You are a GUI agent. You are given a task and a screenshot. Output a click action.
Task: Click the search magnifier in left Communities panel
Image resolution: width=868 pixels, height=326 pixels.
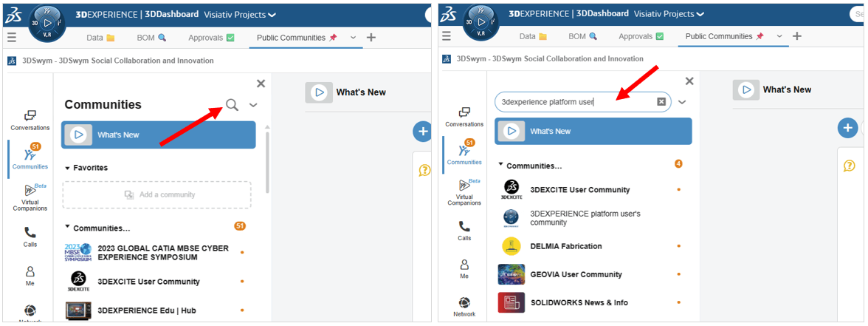click(232, 105)
